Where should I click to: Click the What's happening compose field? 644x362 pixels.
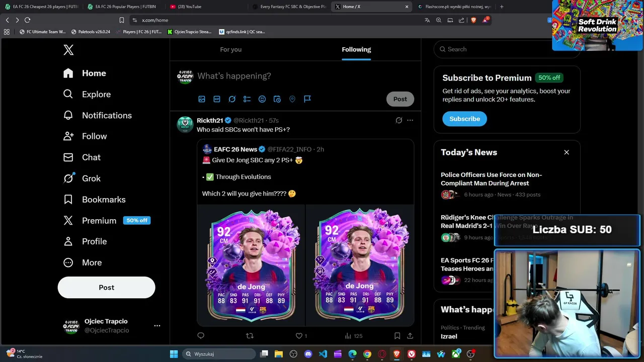point(234,76)
